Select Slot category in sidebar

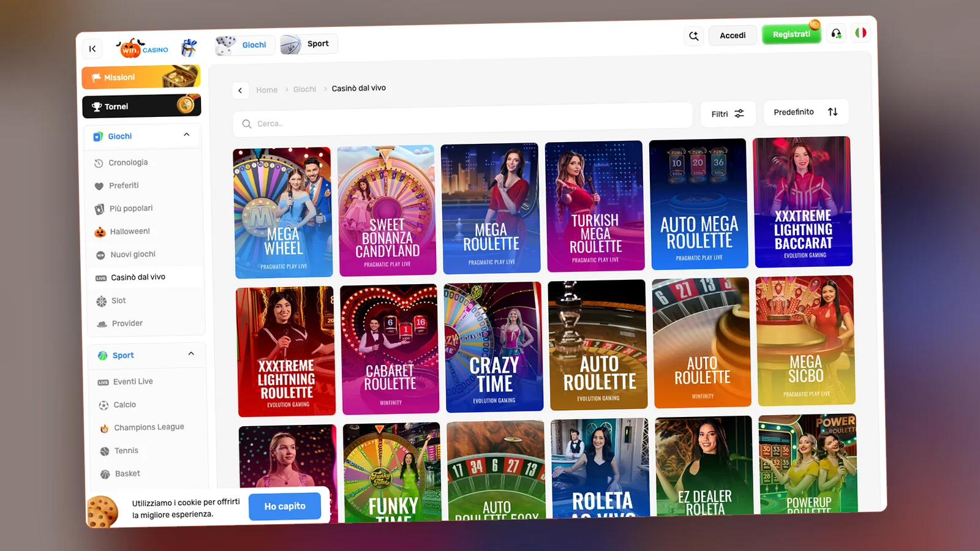pyautogui.click(x=111, y=301)
